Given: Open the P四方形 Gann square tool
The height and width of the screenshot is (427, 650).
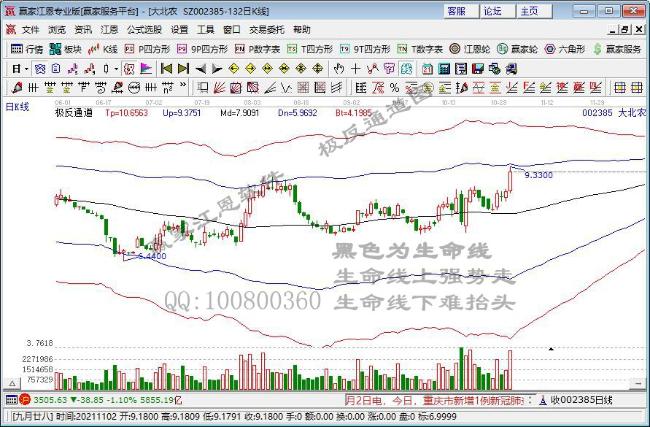Looking at the screenshot, I should tap(148, 49).
